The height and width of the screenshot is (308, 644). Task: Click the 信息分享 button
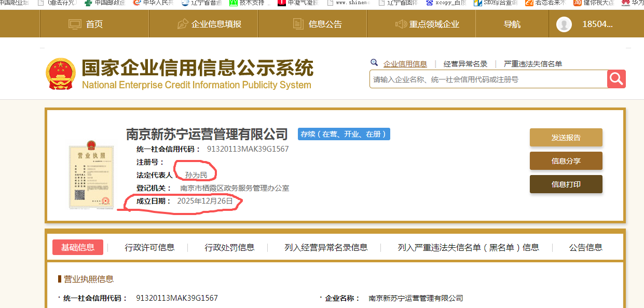[x=566, y=161]
